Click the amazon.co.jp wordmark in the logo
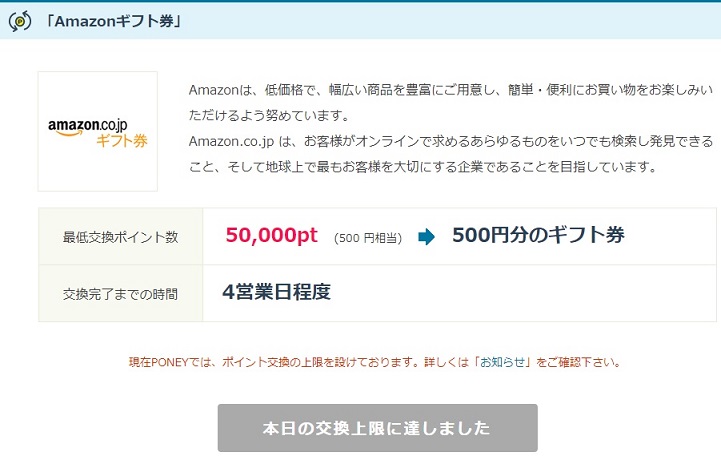The height and width of the screenshot is (460, 721). tap(97, 125)
